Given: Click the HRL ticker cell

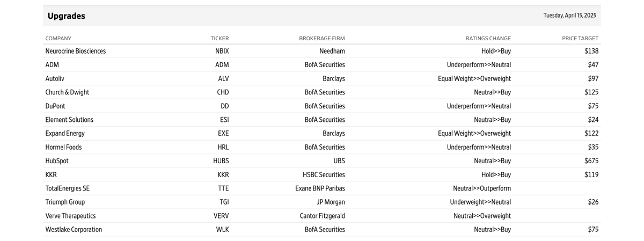Looking at the screenshot, I should tap(223, 147).
